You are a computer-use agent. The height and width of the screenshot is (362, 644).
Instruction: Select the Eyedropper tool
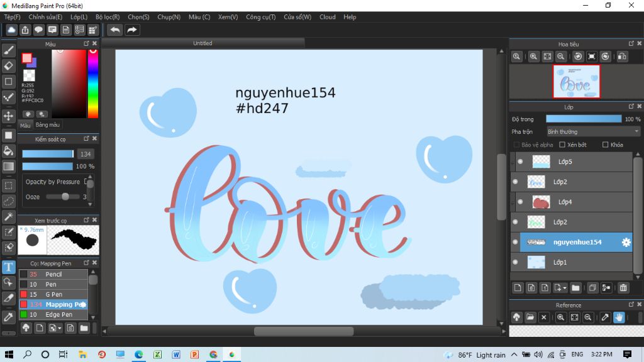9,317
